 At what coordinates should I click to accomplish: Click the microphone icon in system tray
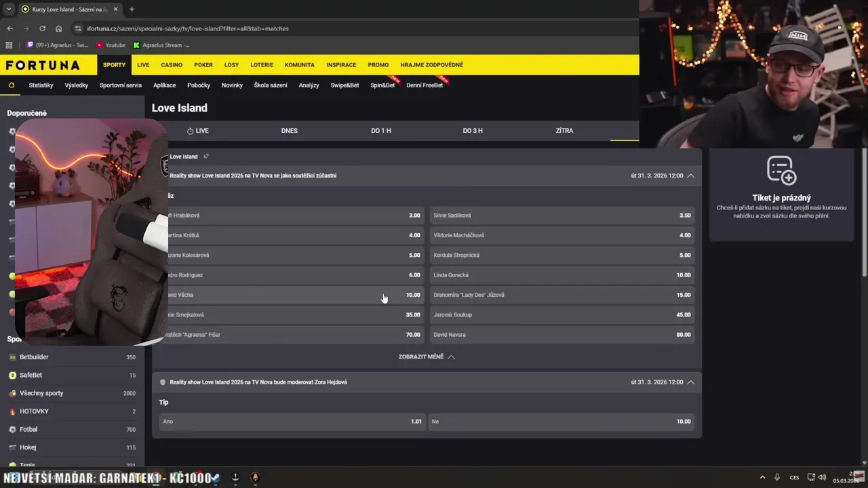777,477
